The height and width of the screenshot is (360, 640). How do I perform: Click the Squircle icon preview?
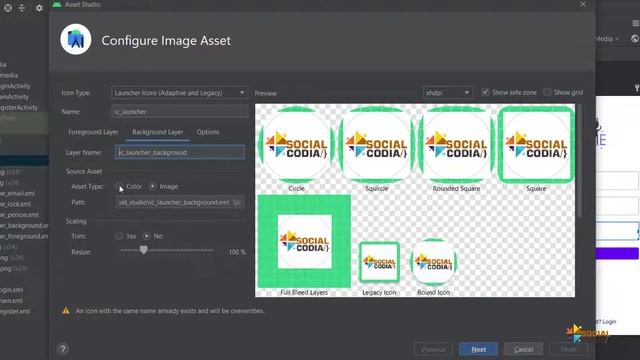coord(376,145)
